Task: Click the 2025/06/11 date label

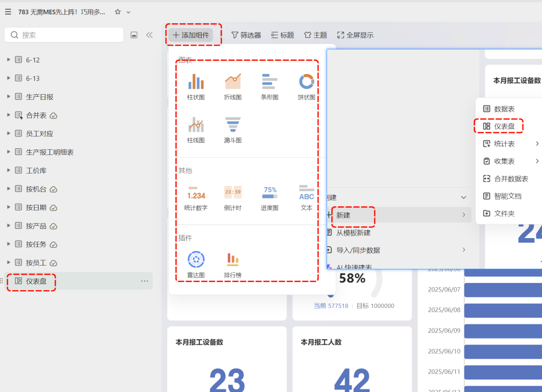Action: [444, 371]
